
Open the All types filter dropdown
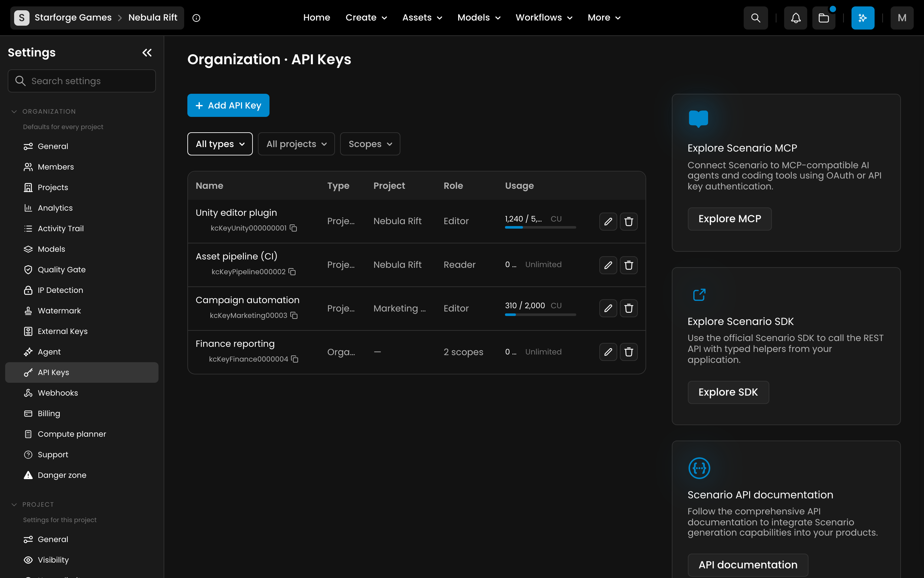(x=220, y=144)
